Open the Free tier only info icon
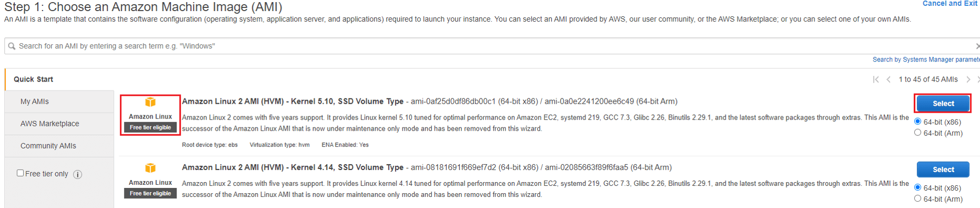 (78, 174)
